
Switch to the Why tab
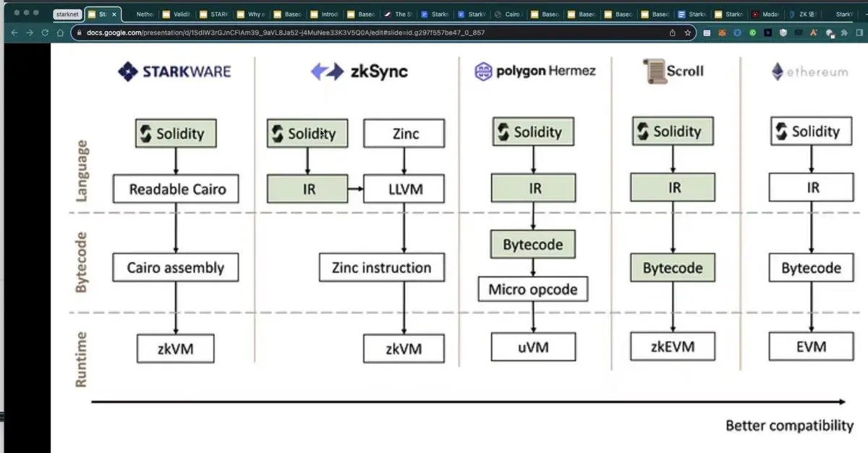click(252, 14)
